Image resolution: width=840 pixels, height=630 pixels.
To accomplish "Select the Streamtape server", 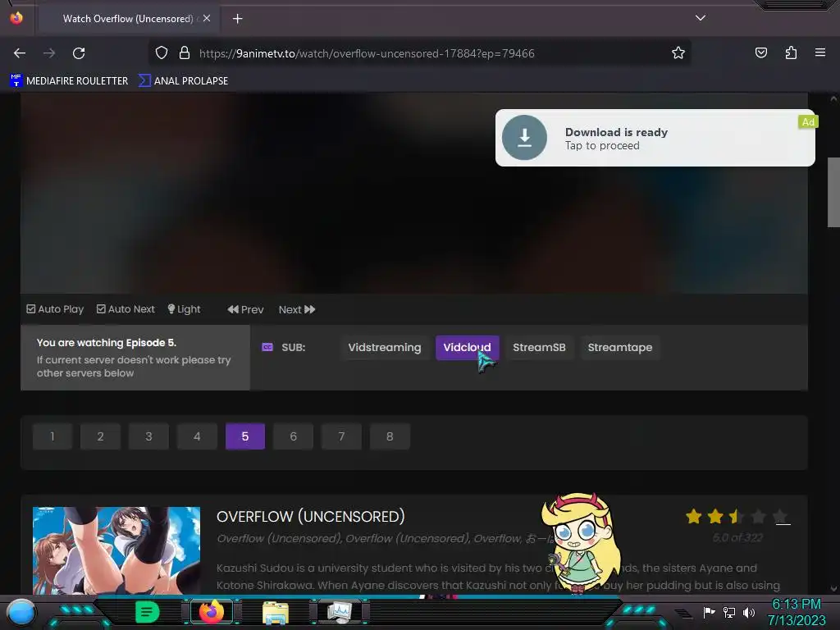I will [x=620, y=347].
